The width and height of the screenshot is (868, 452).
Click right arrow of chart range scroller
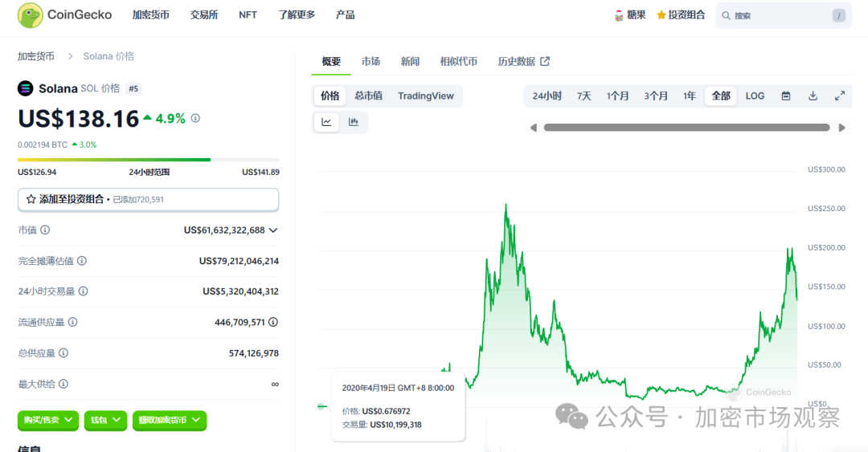[842, 128]
